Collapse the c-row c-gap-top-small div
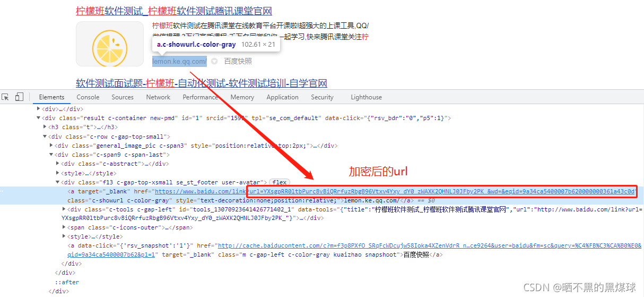644x297 pixels. pyautogui.click(x=45, y=137)
